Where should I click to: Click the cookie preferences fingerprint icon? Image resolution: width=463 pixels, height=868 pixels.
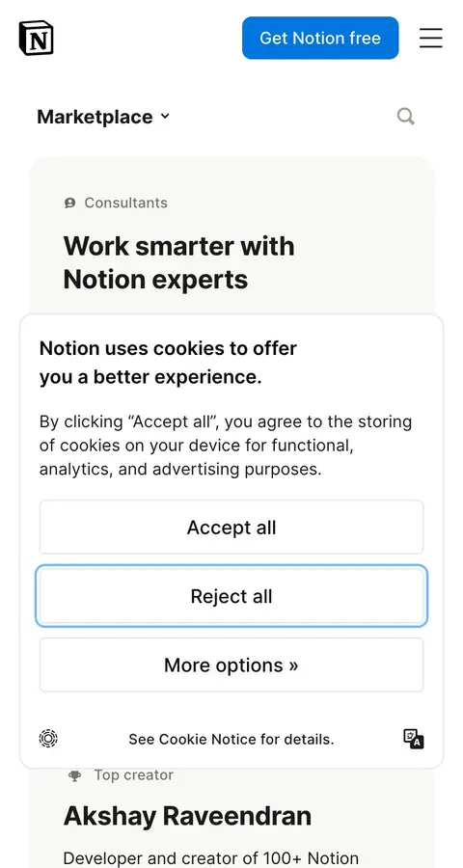(x=49, y=739)
